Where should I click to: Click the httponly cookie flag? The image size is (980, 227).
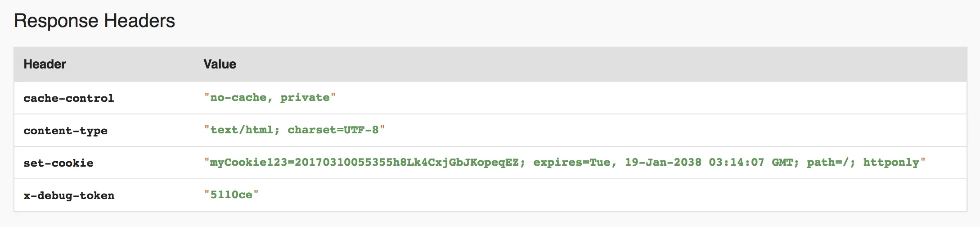pyautogui.click(x=891, y=163)
